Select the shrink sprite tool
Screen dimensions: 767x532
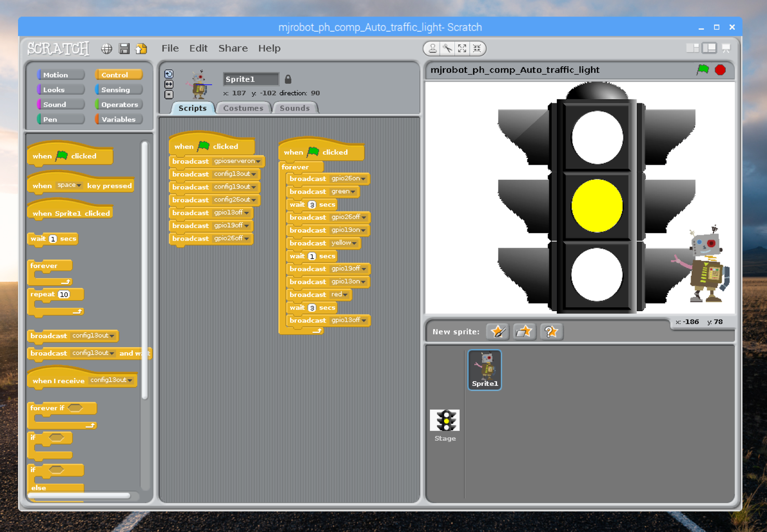click(477, 48)
